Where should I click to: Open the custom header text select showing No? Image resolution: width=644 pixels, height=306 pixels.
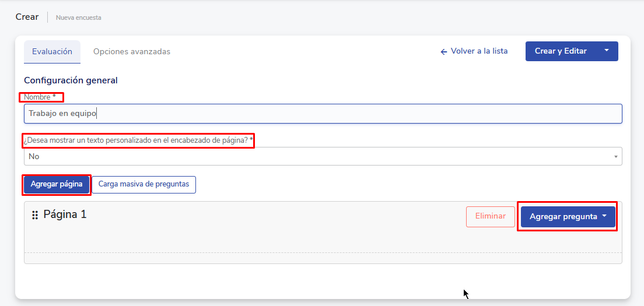click(x=323, y=156)
